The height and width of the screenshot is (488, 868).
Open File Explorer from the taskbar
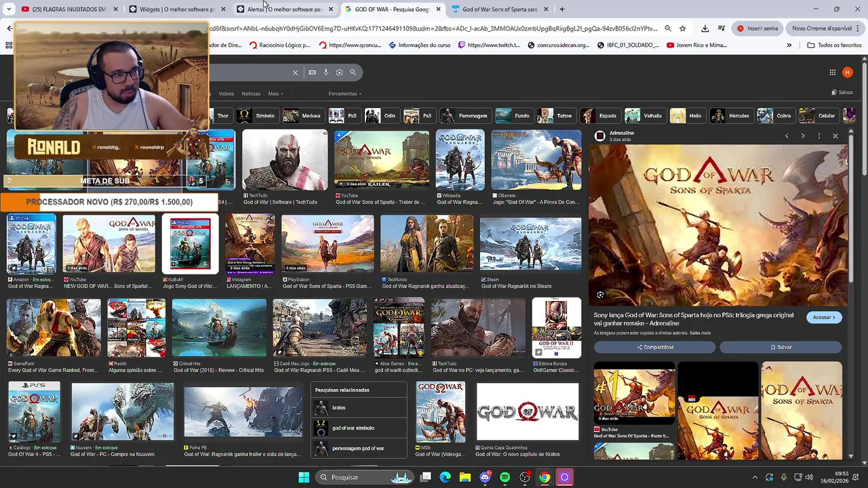(x=465, y=477)
